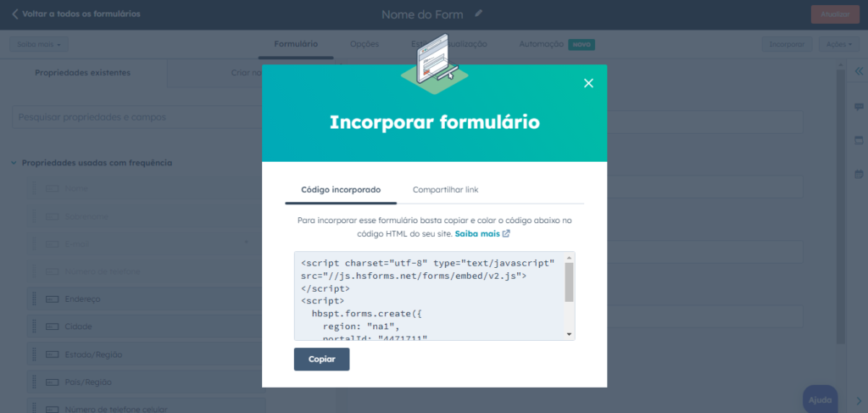This screenshot has width=868, height=413.
Task: Click the Número de telefone celular row
Action: [146, 407]
